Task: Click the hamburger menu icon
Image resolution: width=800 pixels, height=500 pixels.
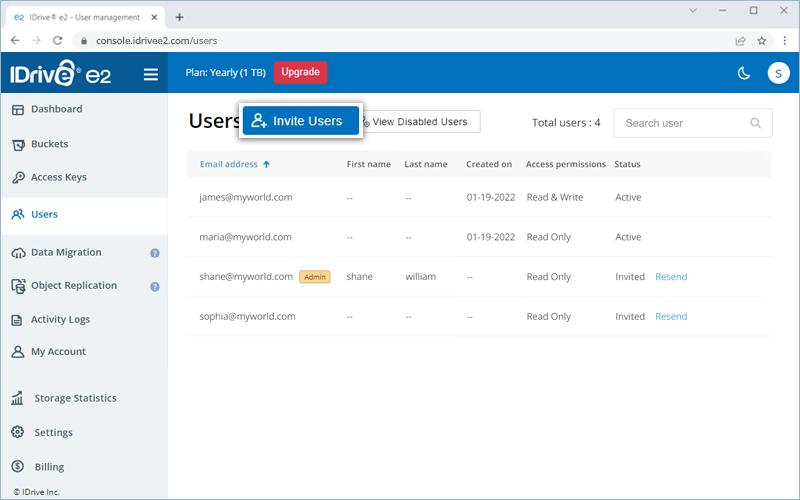Action: [x=151, y=74]
